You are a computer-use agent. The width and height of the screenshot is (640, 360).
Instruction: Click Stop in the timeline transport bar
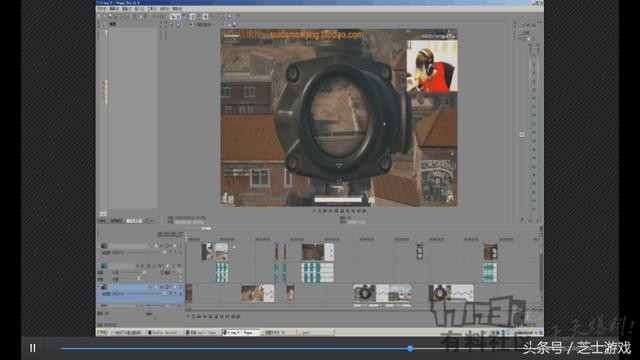pos(216,316)
